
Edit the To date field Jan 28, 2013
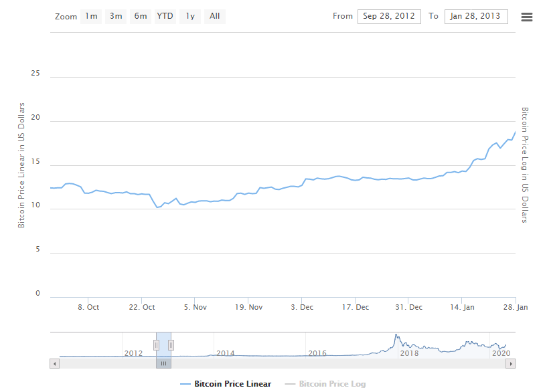click(476, 16)
